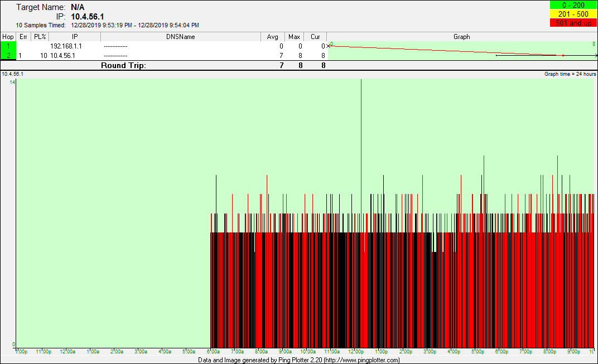
Task: Open the pingplotter.com link in footer
Action: point(361,360)
